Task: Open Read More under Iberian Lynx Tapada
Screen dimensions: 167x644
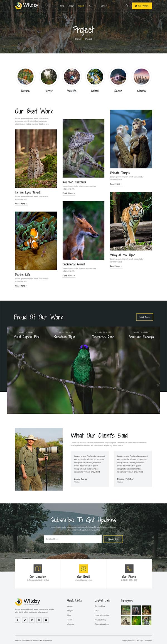Action: [x=21, y=204]
